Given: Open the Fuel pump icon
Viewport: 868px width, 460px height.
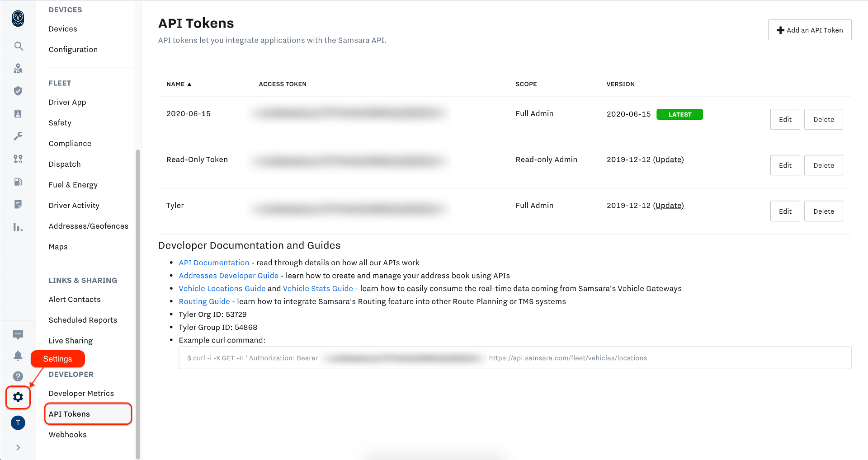Looking at the screenshot, I should coord(18,182).
